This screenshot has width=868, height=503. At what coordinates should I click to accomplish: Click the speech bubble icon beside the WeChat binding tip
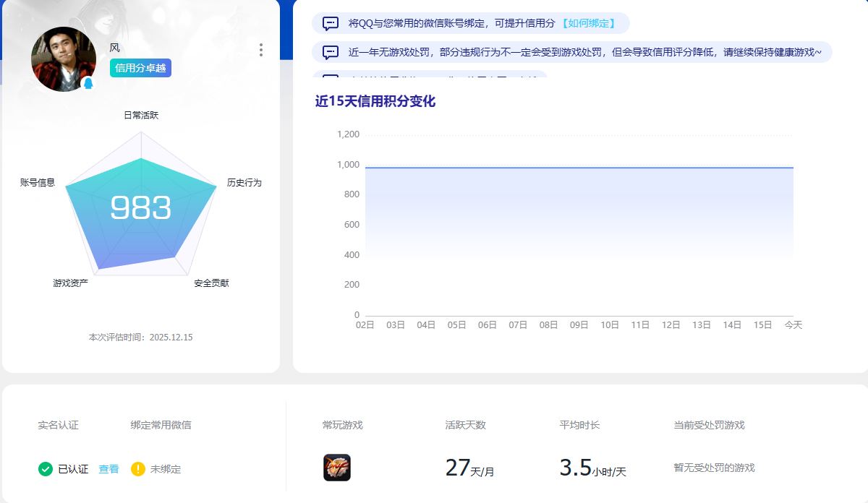tap(331, 23)
